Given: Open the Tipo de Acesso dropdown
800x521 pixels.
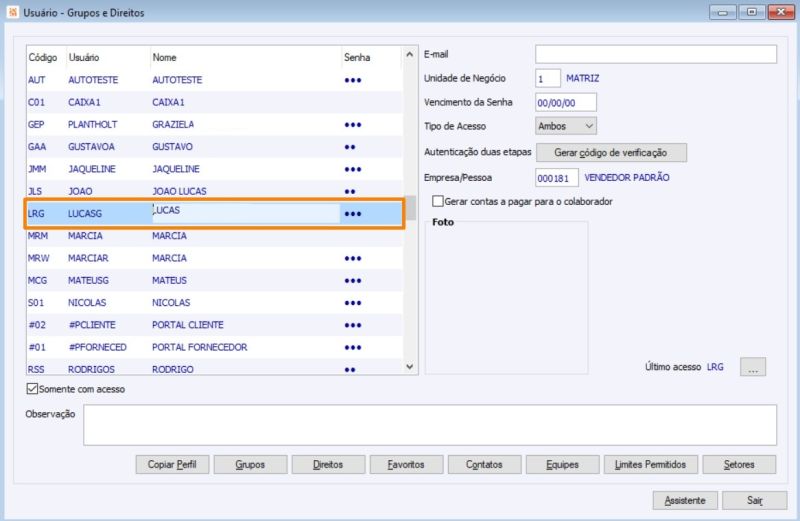Looking at the screenshot, I should point(566,126).
